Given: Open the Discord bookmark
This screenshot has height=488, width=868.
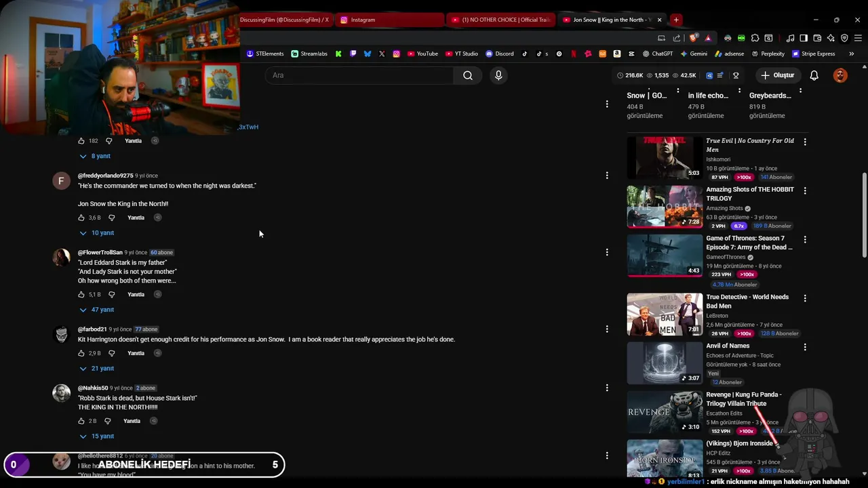Looking at the screenshot, I should pyautogui.click(x=500, y=54).
